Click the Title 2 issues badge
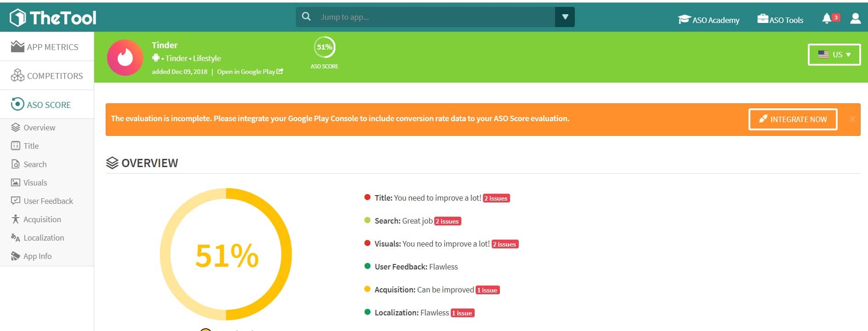The height and width of the screenshot is (331, 868). point(496,198)
